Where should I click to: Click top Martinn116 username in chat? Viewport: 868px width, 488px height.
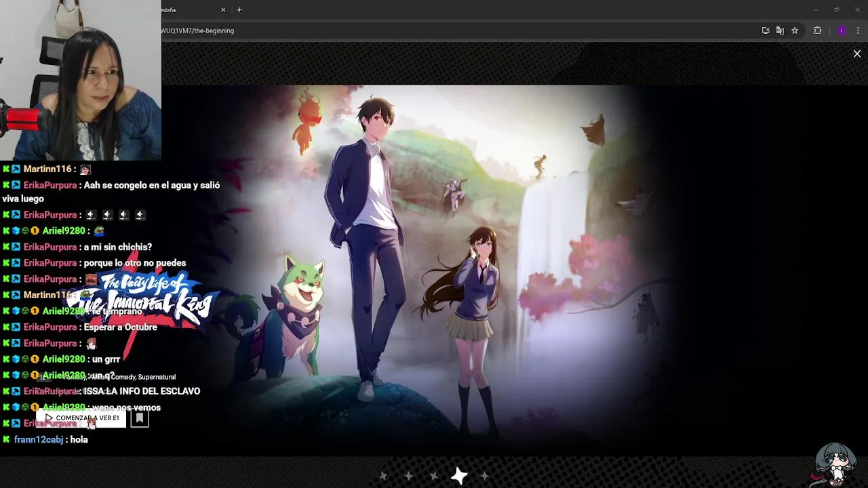coord(47,169)
